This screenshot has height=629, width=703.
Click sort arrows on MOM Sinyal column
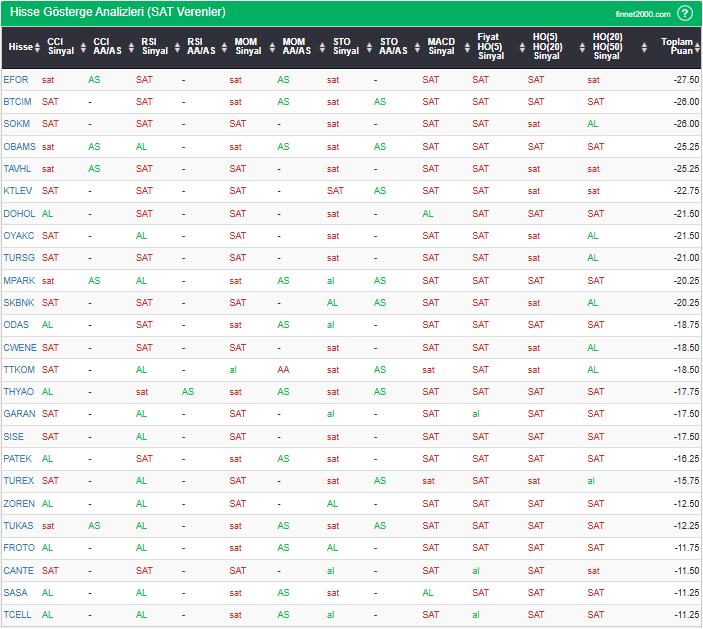pos(271,46)
